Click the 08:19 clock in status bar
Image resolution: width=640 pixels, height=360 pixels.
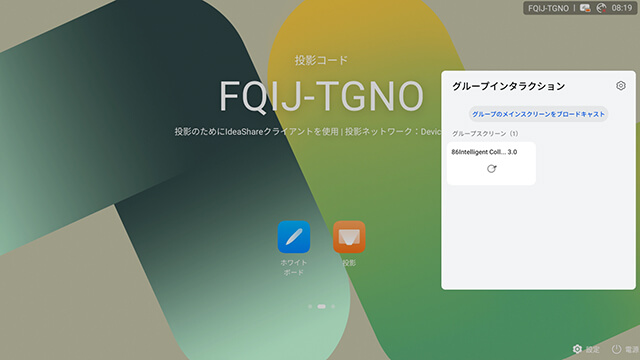(622, 8)
